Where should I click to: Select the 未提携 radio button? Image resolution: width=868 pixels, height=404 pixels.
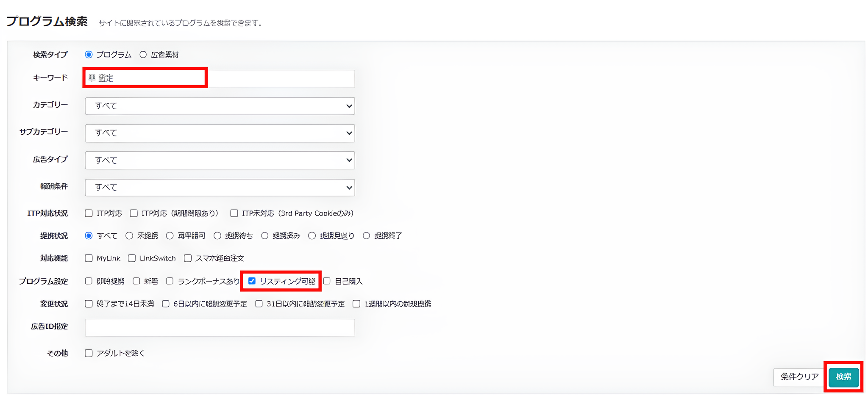pyautogui.click(x=129, y=236)
